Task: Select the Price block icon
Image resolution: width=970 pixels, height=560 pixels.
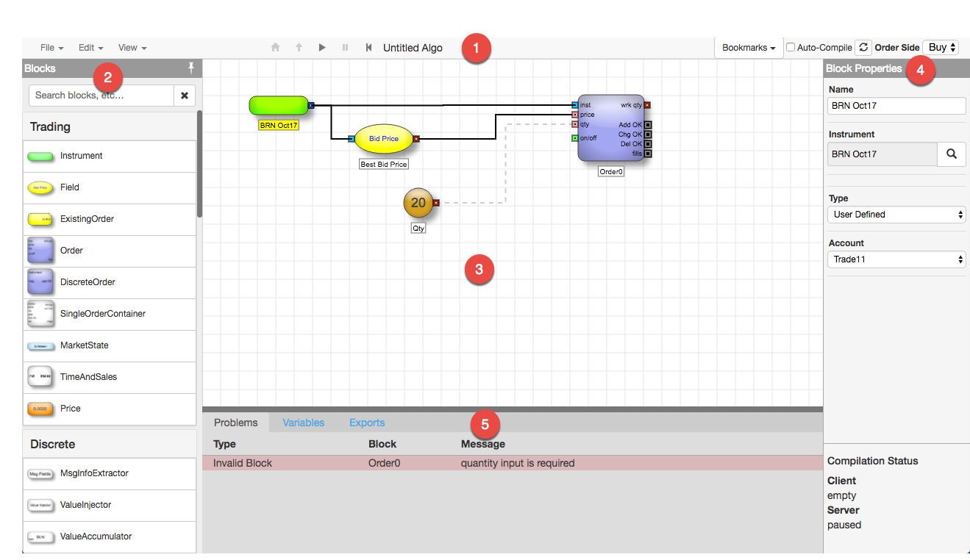Action: [x=40, y=409]
